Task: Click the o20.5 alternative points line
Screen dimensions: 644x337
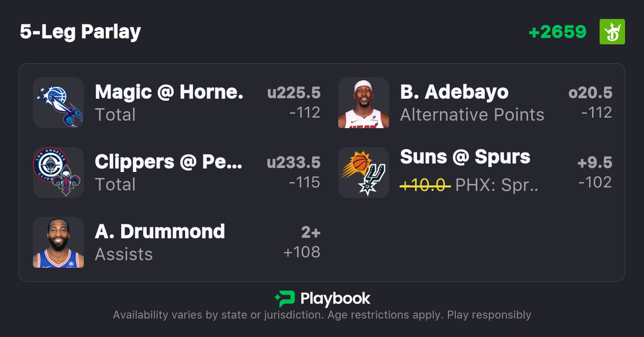Action: click(590, 93)
